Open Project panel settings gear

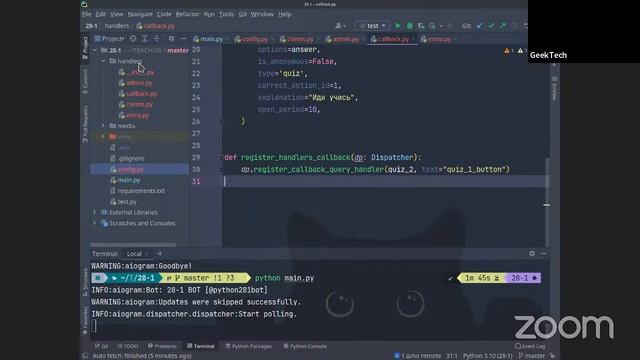(x=171, y=38)
